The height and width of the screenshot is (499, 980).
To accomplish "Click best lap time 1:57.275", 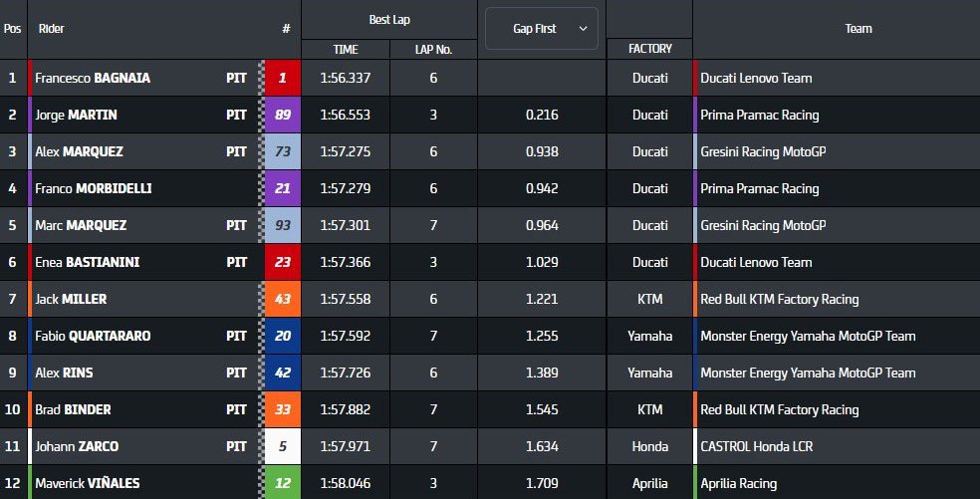I will point(345,152).
